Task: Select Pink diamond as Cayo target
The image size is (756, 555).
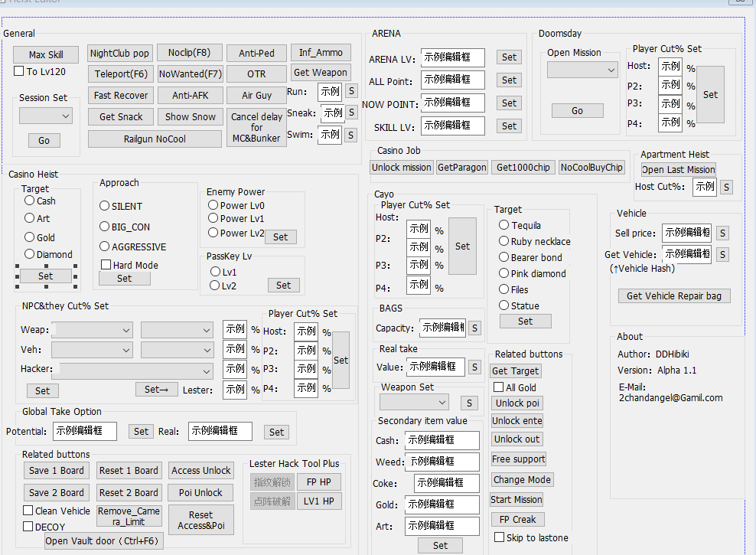Action: (x=504, y=273)
